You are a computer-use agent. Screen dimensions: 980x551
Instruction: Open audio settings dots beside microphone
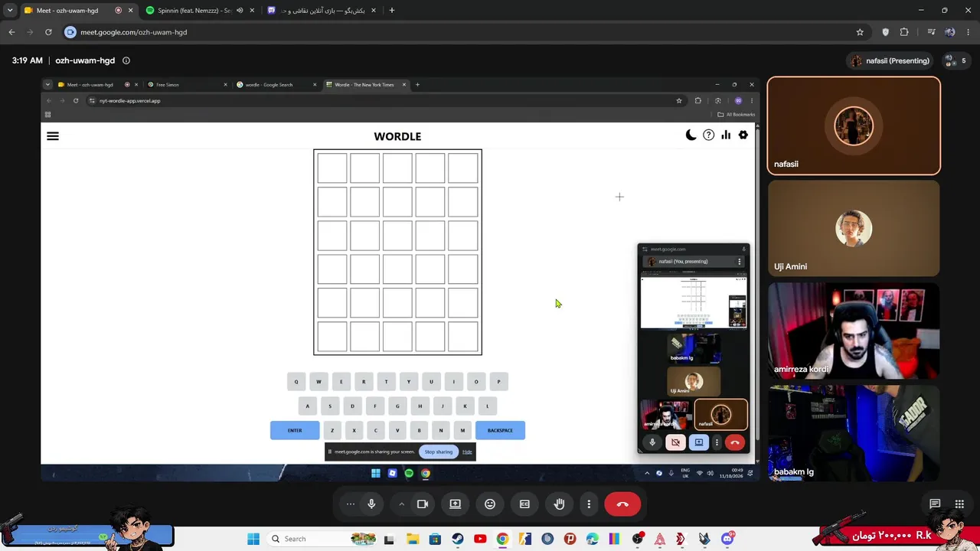tap(351, 504)
